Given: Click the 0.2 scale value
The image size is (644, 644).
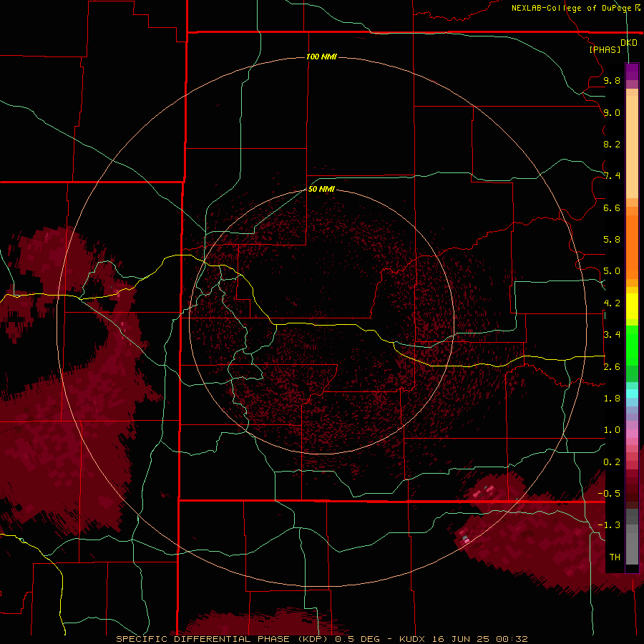Looking at the screenshot, I should (x=612, y=462).
